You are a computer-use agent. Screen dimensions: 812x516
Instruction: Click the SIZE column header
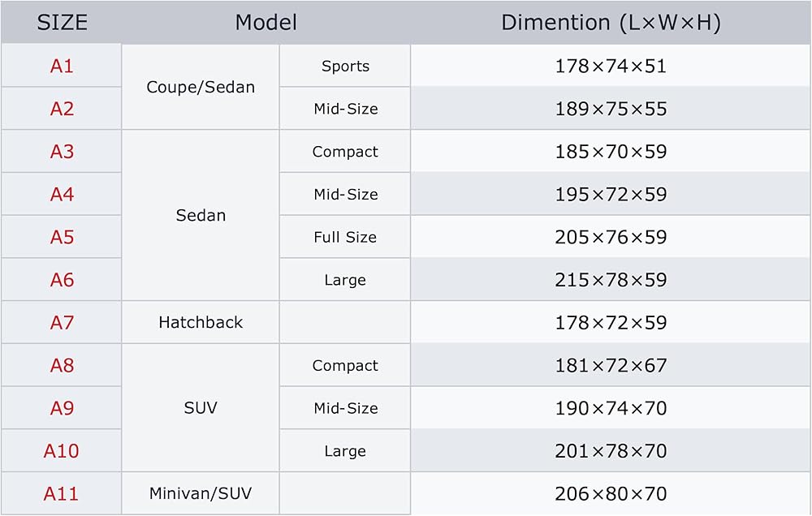[61, 22]
